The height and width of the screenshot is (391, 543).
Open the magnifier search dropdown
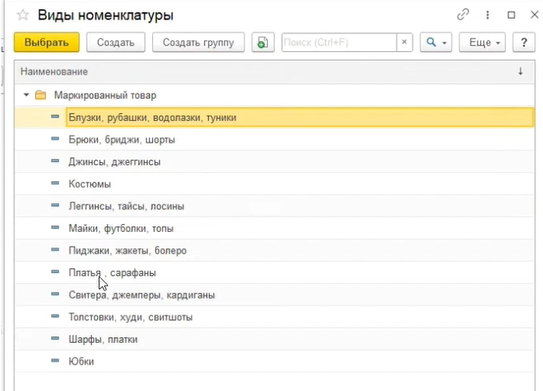click(x=436, y=43)
